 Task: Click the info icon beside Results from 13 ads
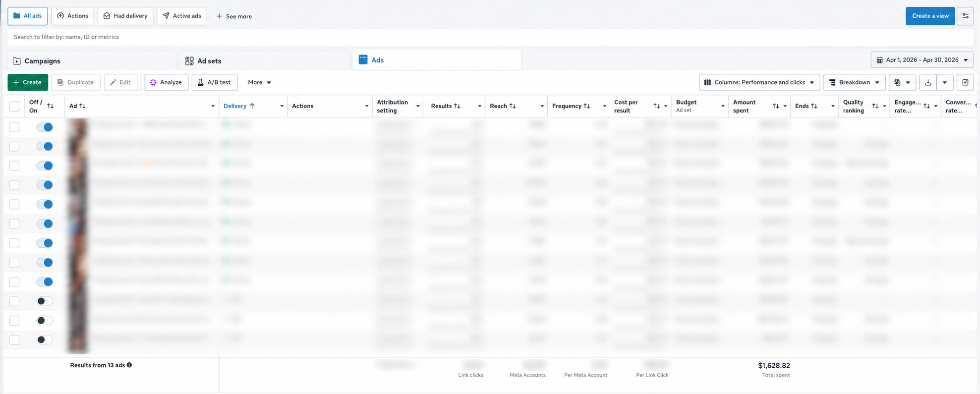click(x=129, y=365)
